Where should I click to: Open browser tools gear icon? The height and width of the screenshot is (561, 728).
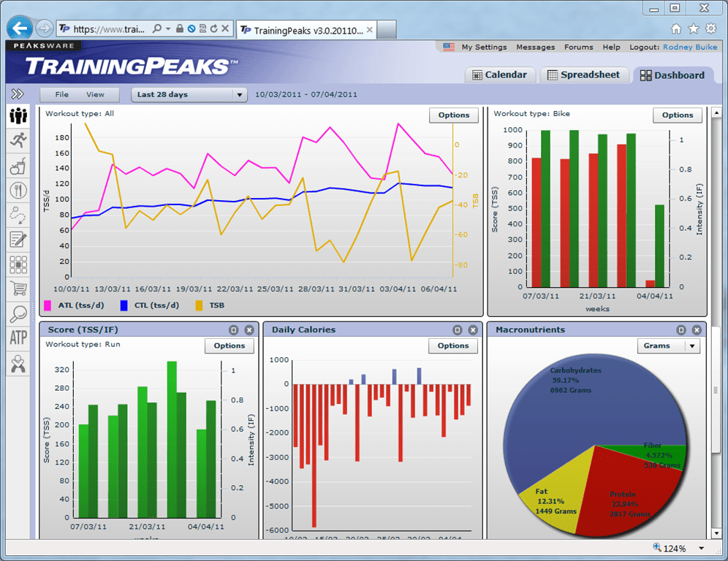click(x=710, y=28)
